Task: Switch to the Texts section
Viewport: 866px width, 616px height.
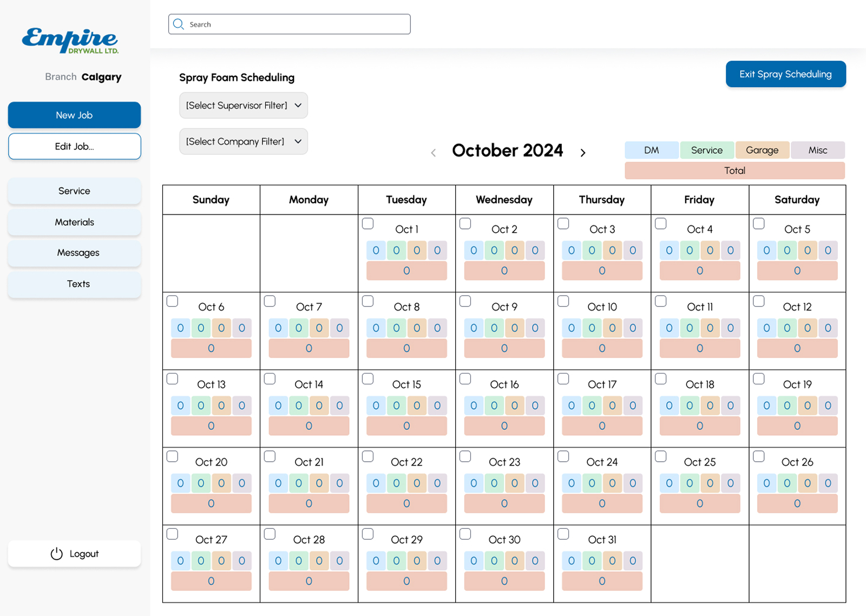Action: tap(74, 284)
